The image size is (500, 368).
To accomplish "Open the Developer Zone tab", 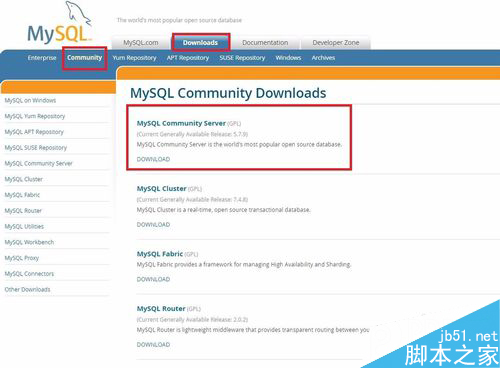I will tap(336, 43).
